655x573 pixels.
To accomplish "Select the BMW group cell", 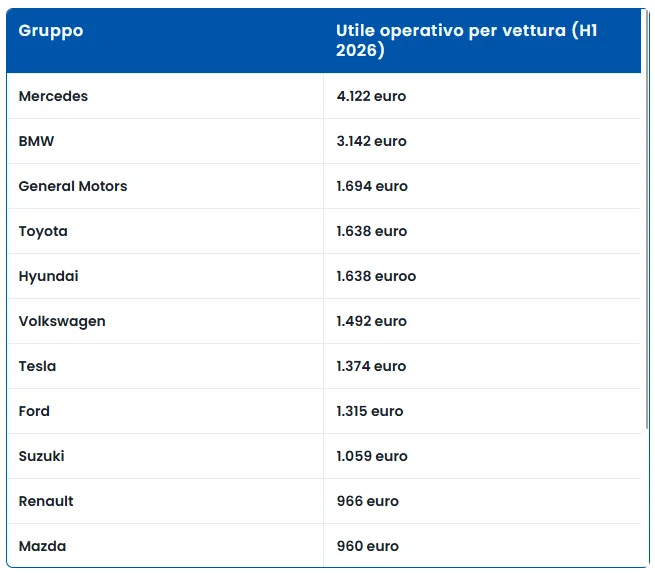I will coord(36,141).
